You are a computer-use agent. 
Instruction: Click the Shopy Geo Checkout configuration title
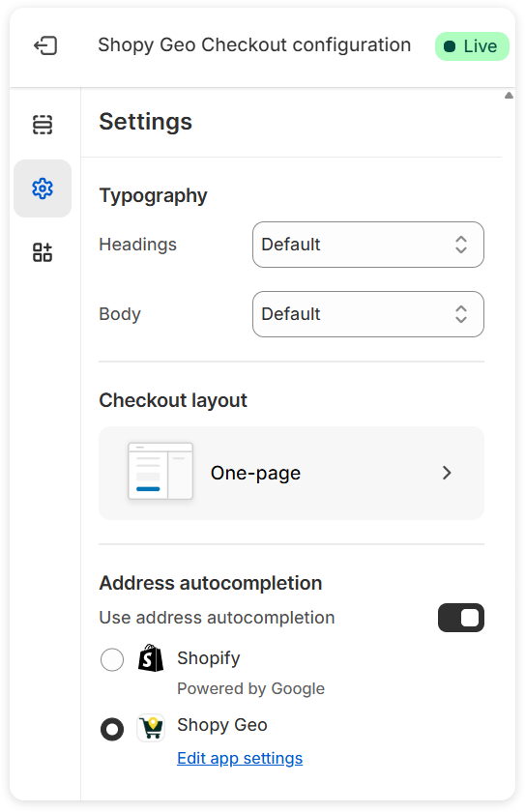click(x=254, y=45)
